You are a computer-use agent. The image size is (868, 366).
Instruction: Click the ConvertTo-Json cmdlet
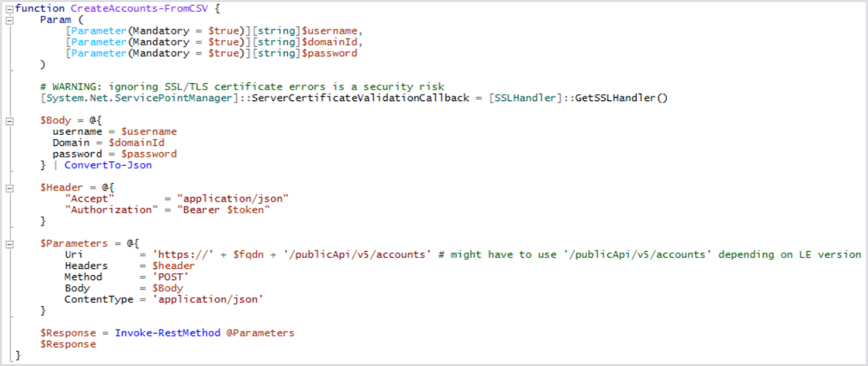tap(108, 165)
